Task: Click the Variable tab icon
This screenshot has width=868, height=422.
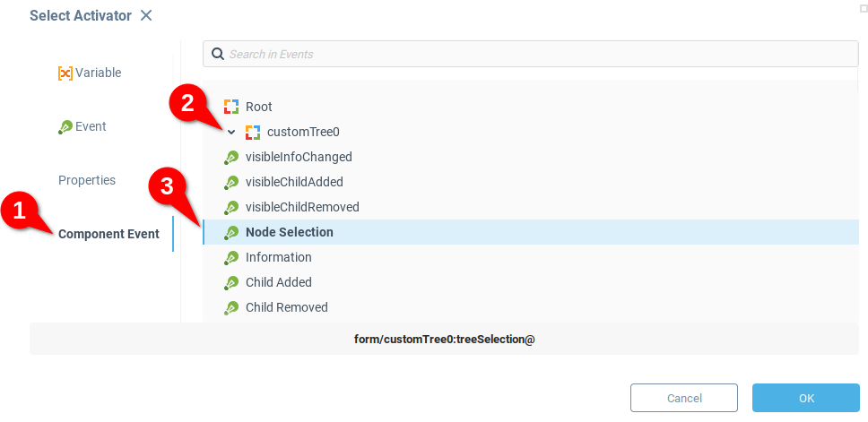Action: [65, 73]
